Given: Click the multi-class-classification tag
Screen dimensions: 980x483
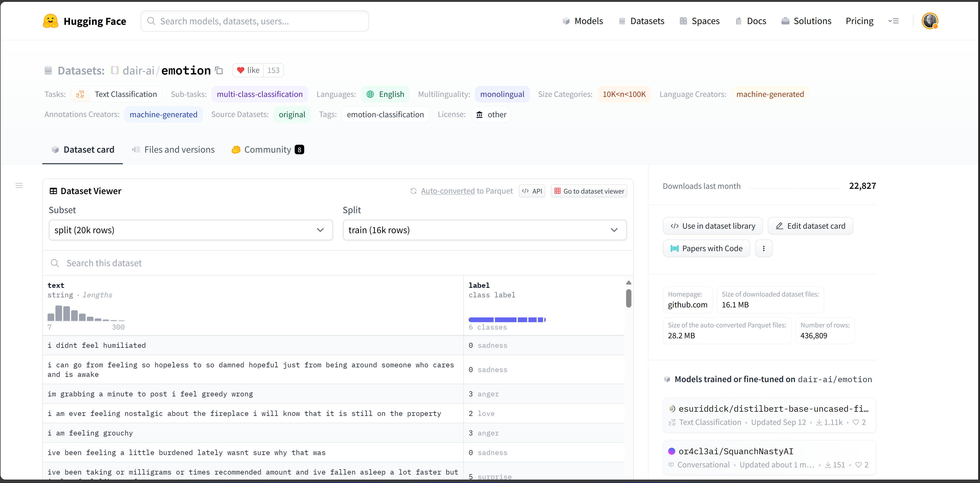Looking at the screenshot, I should pyautogui.click(x=260, y=94).
